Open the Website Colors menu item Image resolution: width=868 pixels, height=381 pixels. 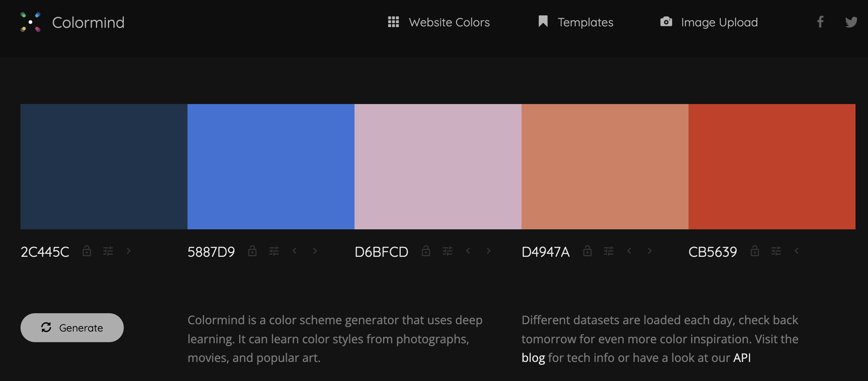pos(439,22)
